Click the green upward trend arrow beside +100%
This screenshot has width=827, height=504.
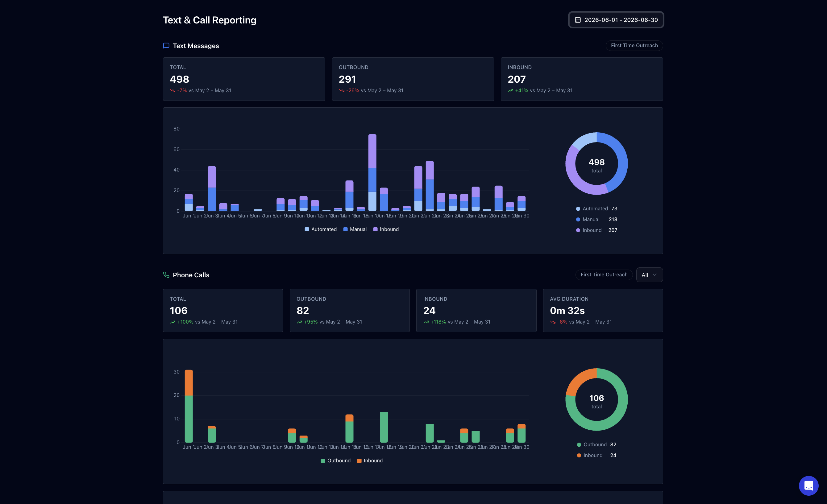172,322
